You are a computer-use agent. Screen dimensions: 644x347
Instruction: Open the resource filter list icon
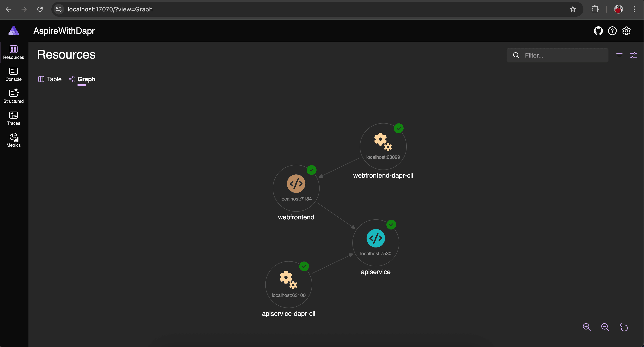(x=619, y=55)
